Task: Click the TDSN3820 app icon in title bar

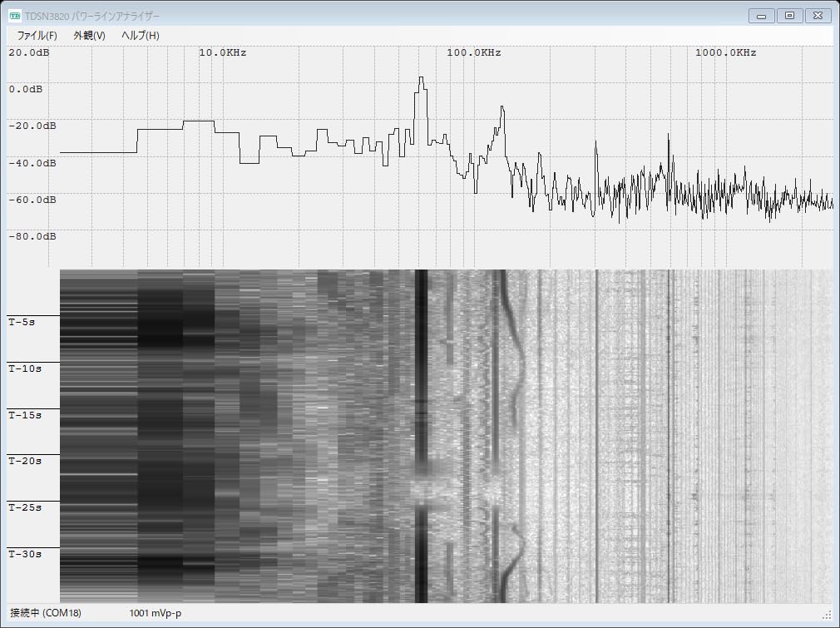Action: 15,16
